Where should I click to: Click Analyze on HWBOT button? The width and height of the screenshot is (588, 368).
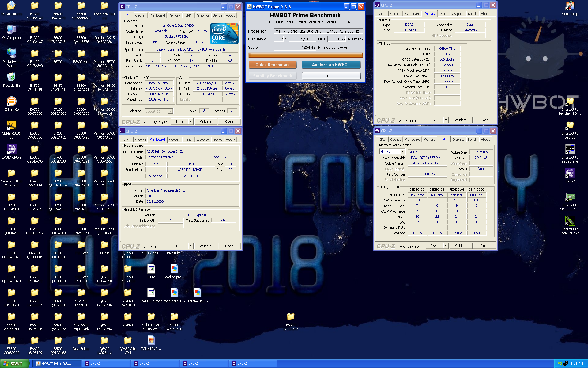pyautogui.click(x=331, y=65)
